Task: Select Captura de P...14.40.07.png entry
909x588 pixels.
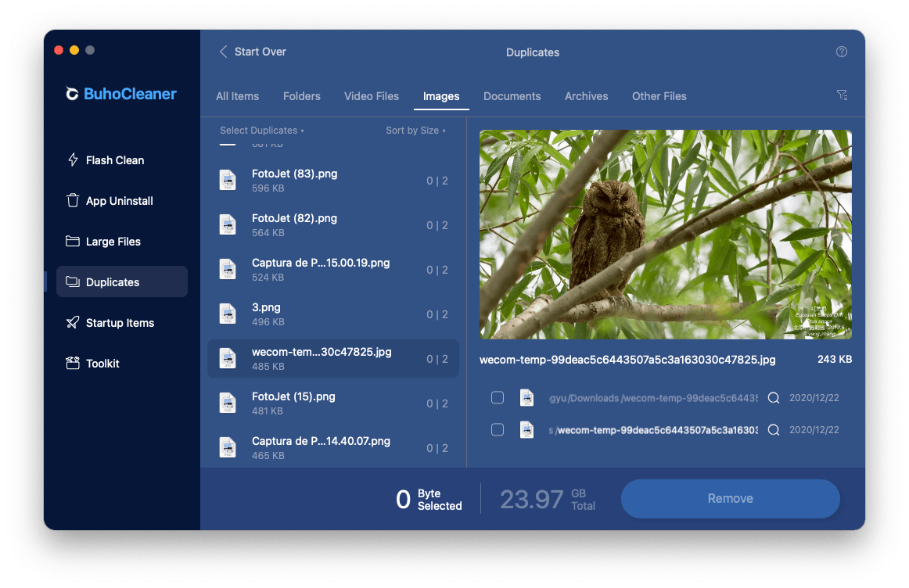Action: [x=333, y=448]
